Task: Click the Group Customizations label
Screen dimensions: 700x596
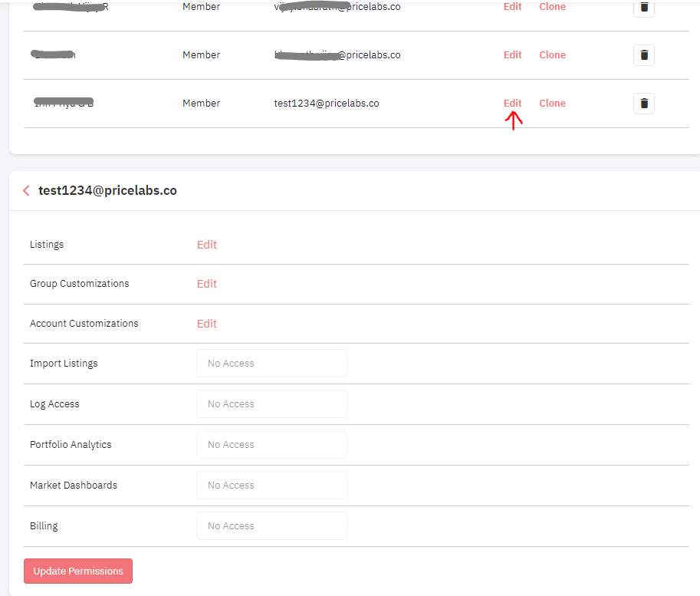Action: [x=80, y=284]
